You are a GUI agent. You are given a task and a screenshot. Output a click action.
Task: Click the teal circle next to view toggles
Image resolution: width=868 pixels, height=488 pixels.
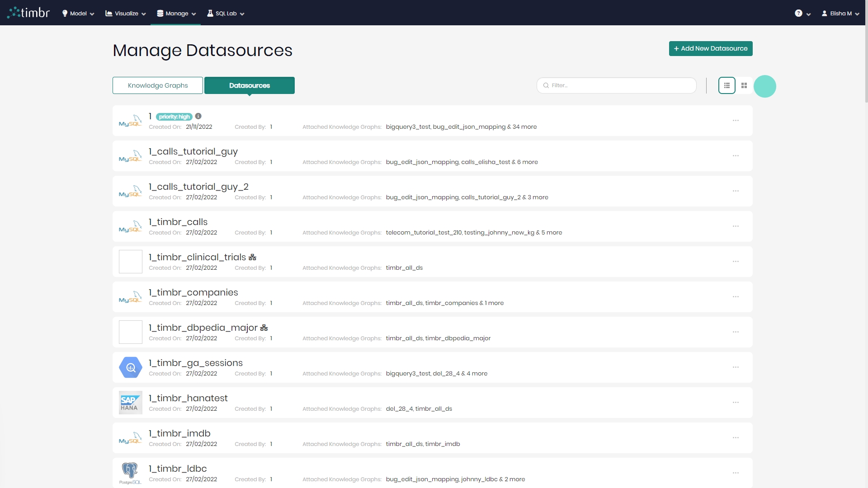pos(764,86)
